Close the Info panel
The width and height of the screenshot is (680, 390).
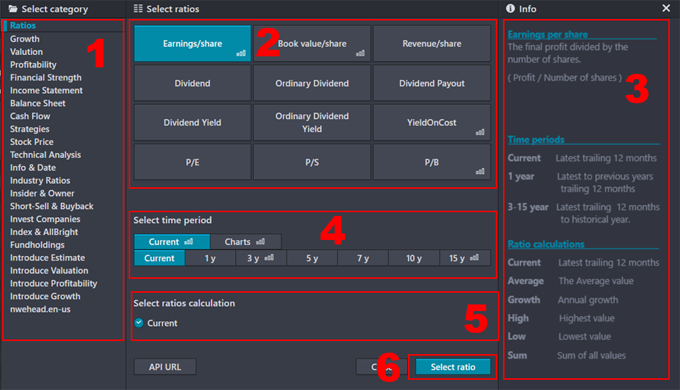tap(666, 8)
